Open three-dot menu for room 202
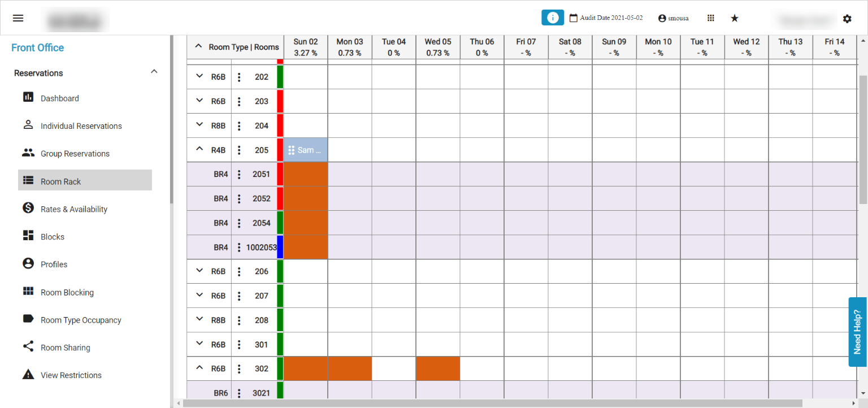This screenshot has height=408, width=868. pyautogui.click(x=239, y=77)
